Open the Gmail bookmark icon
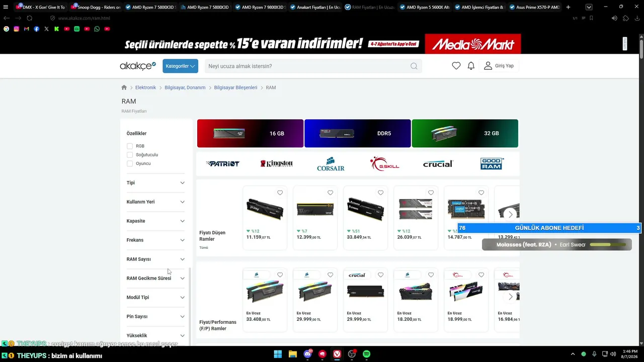644x362 pixels. point(26,29)
